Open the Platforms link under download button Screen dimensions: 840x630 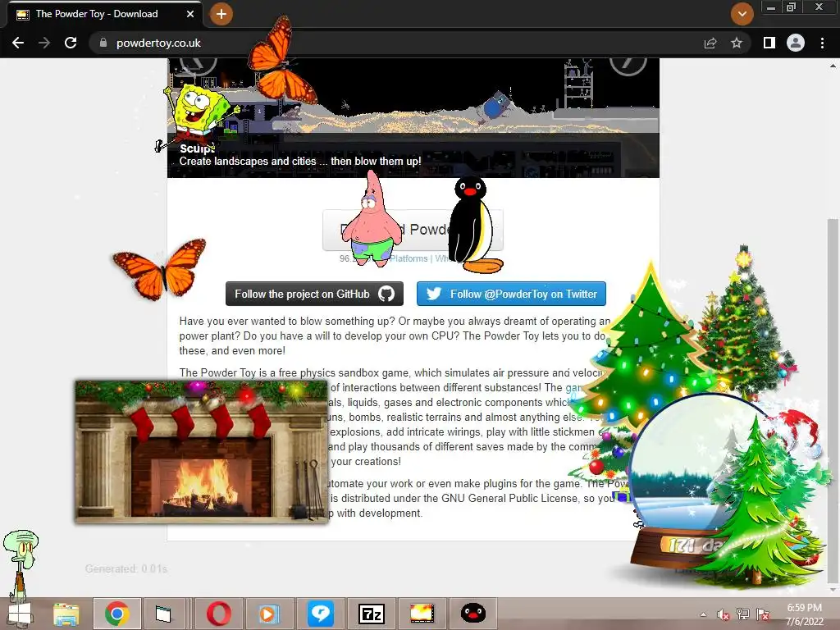coord(409,258)
